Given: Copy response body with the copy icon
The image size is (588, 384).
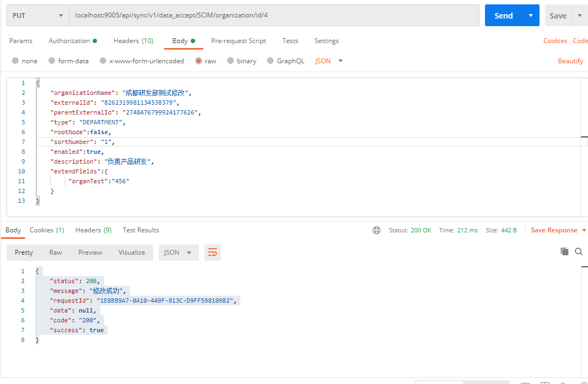Looking at the screenshot, I should coord(565,251).
